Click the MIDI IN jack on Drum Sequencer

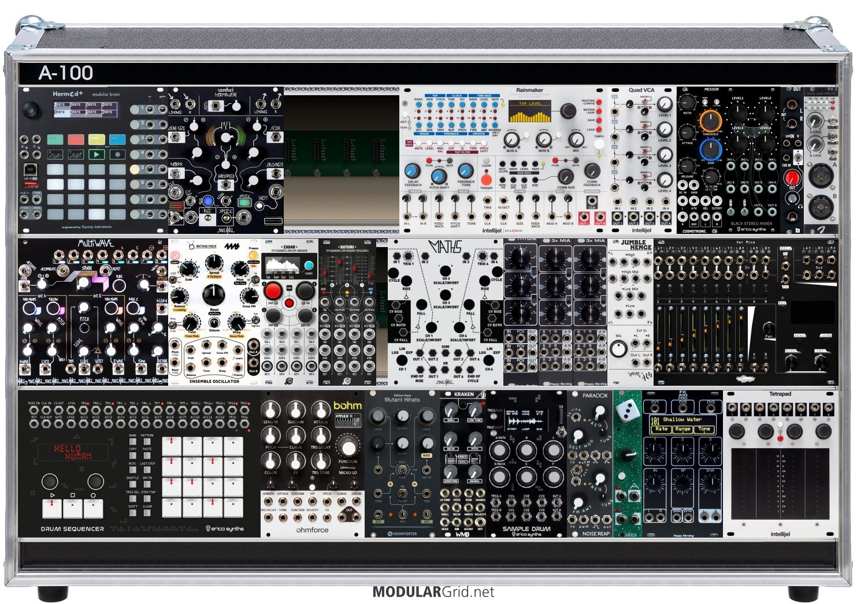point(34,411)
